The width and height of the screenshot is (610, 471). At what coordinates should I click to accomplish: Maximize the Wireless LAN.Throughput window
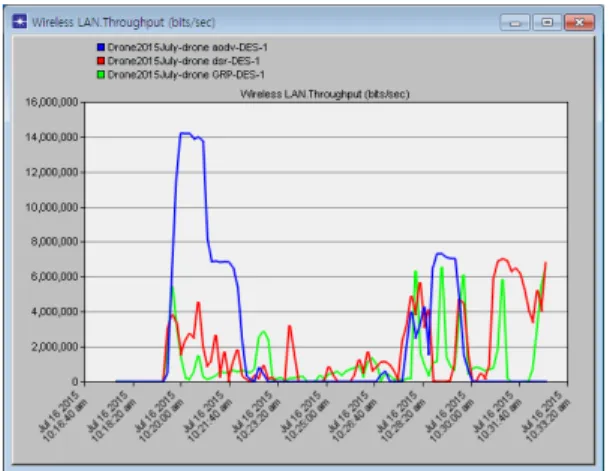547,22
